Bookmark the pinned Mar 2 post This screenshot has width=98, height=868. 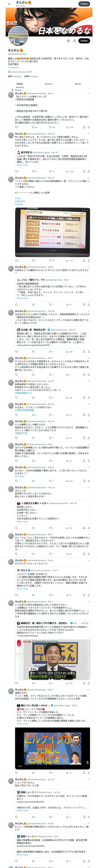(x=84, y=127)
